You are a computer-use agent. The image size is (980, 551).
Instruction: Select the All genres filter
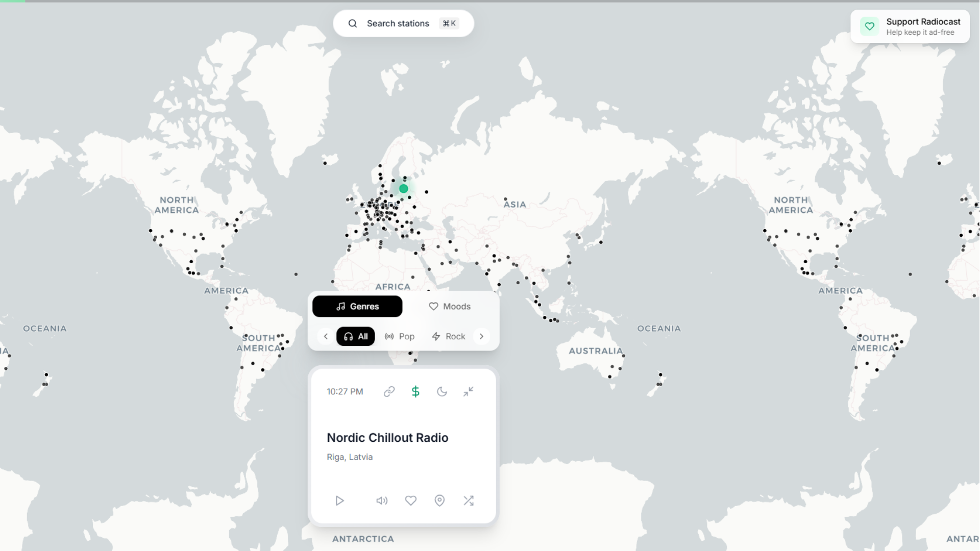(356, 336)
